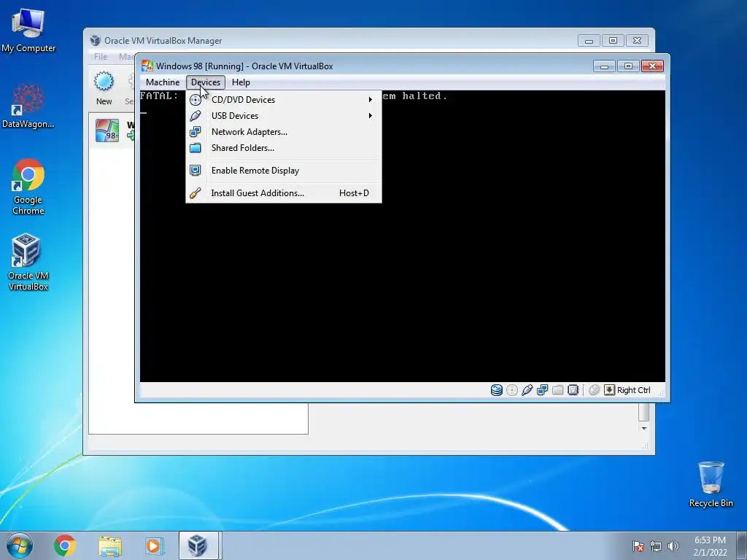Viewport: 747px width, 560px height.
Task: Select the Recycle Bin desktop icon
Action: point(711,484)
